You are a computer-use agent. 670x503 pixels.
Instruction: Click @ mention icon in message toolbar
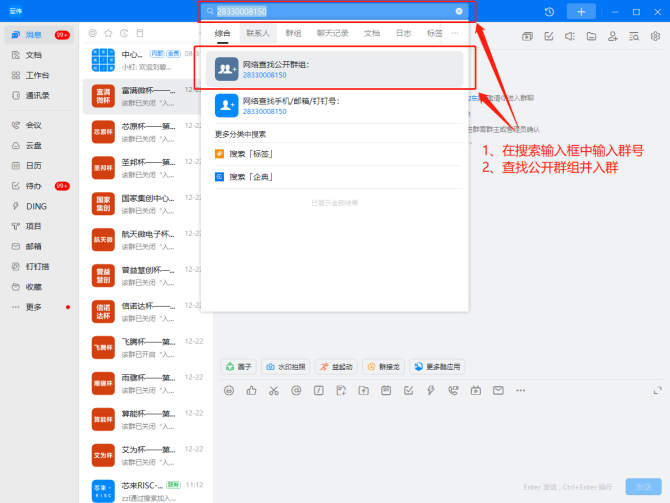(296, 390)
